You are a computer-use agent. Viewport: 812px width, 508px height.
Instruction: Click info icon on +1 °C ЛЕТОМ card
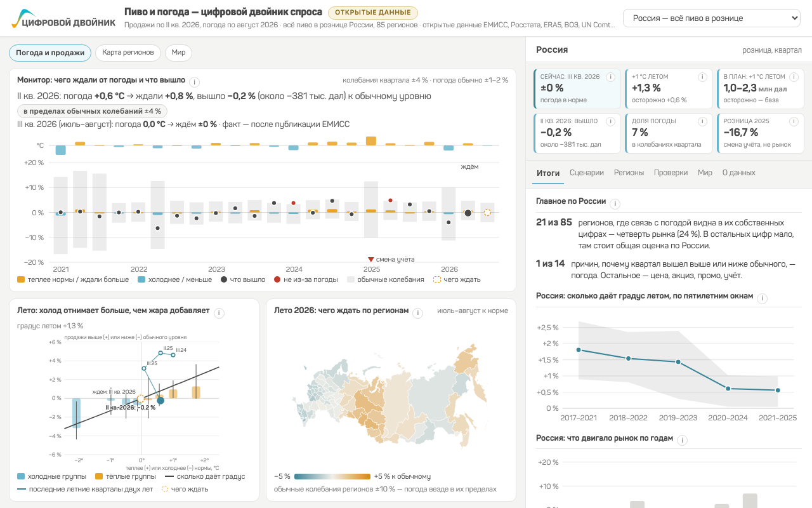click(x=702, y=77)
